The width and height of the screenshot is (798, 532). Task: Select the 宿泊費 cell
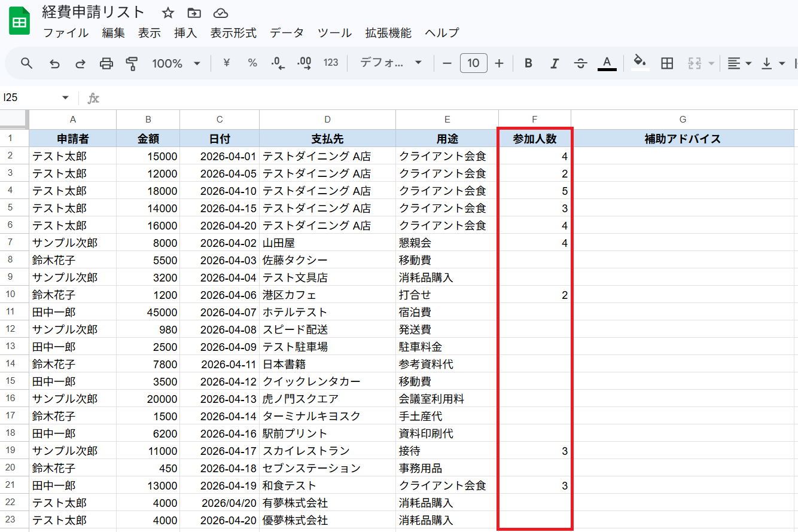click(447, 312)
